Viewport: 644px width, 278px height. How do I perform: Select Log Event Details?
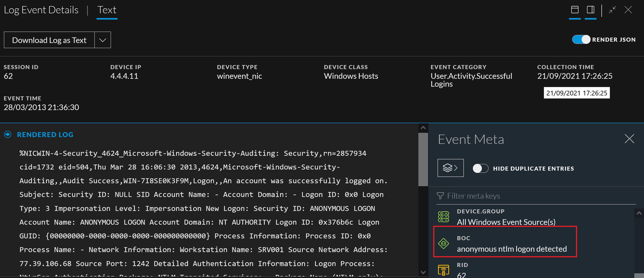[41, 10]
